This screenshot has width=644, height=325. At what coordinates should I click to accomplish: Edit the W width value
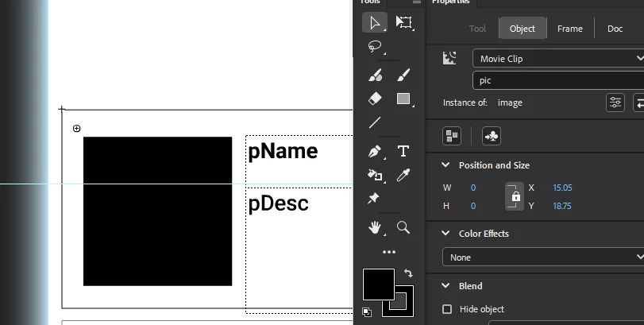pyautogui.click(x=473, y=188)
